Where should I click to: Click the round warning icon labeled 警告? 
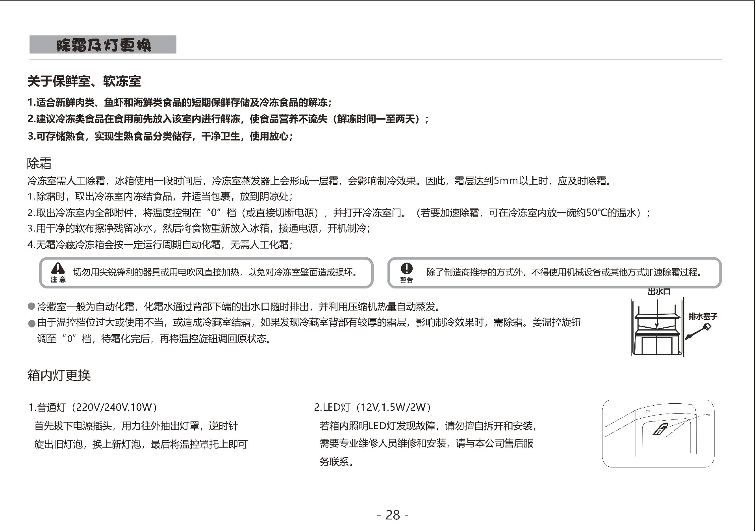click(x=406, y=269)
